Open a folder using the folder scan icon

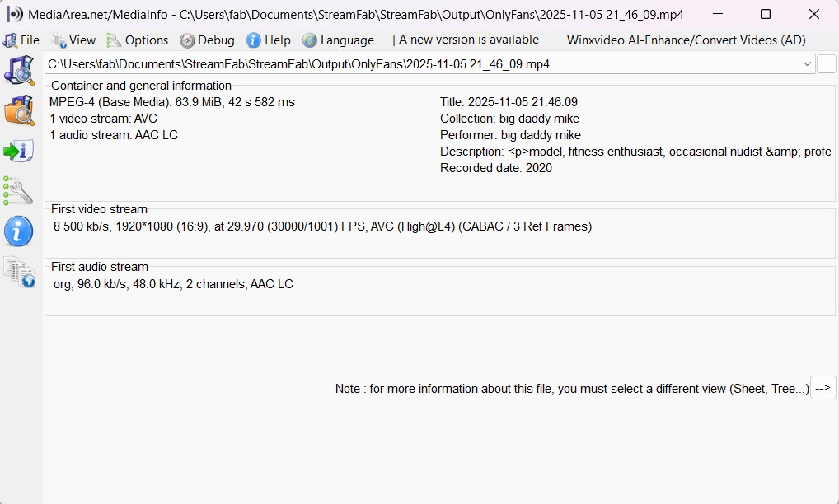(19, 110)
